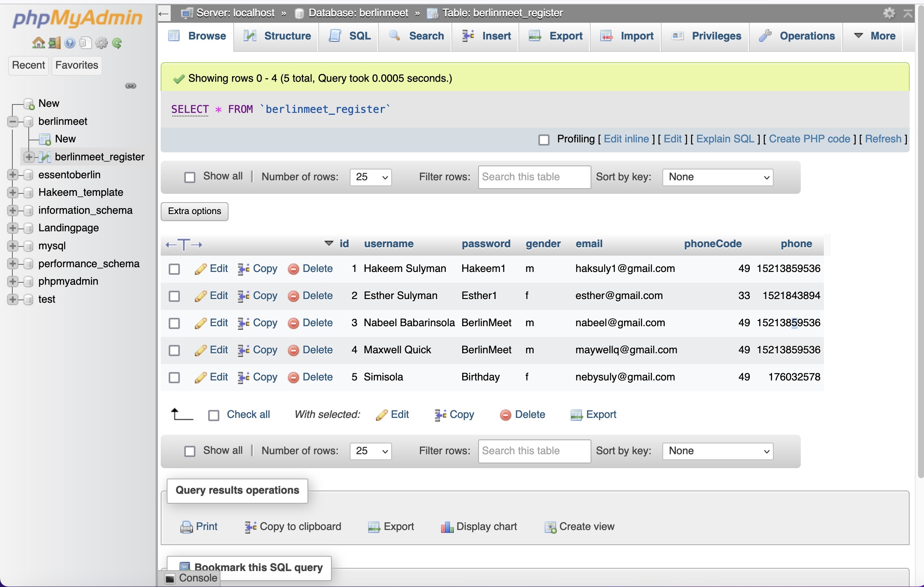Open top Number of rows dropdown
The height and width of the screenshot is (587, 924).
pos(371,177)
